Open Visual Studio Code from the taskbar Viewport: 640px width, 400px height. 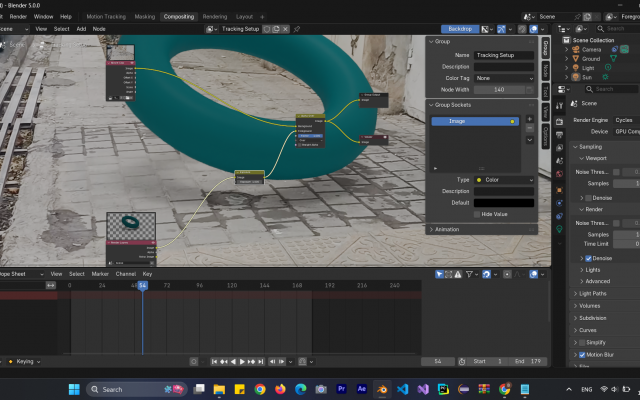[x=402, y=389]
